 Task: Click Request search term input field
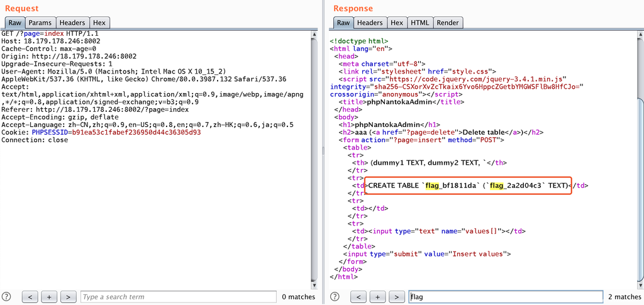click(x=178, y=297)
